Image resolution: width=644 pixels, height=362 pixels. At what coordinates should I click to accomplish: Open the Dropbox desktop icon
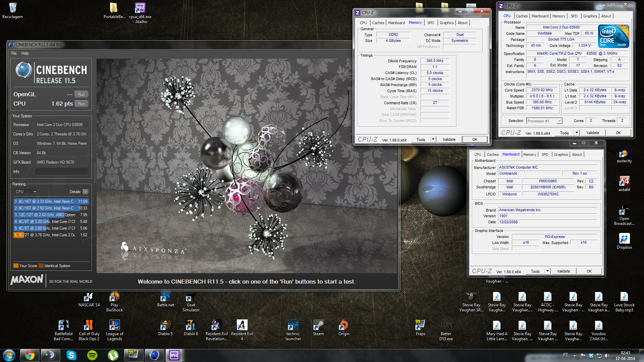pyautogui.click(x=624, y=241)
